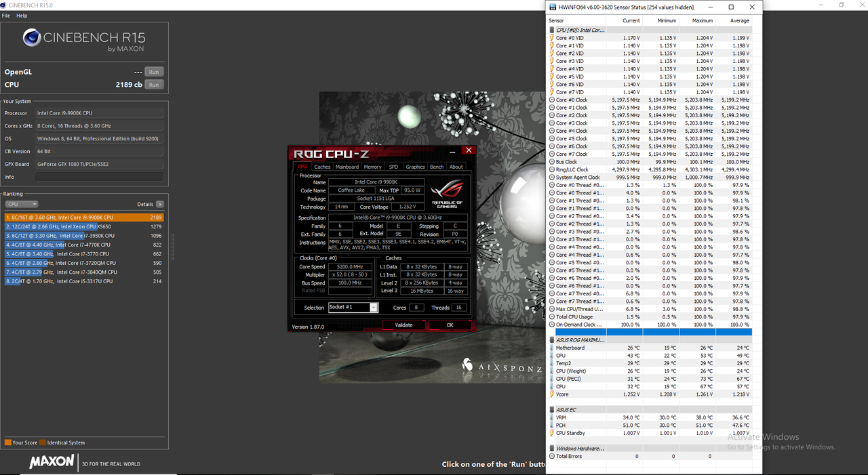Switch to the Memory tab in CPU-Z
Screen dimensions: 868x475
tap(372, 167)
